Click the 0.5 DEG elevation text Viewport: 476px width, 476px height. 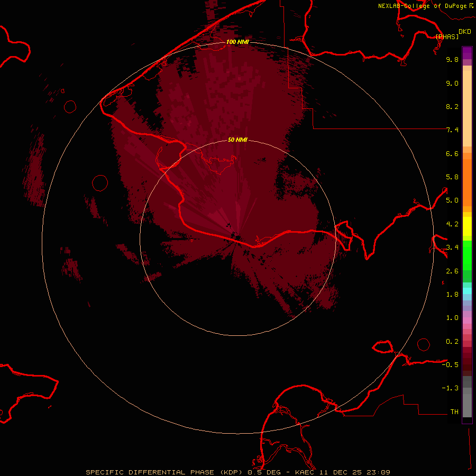[264, 472]
